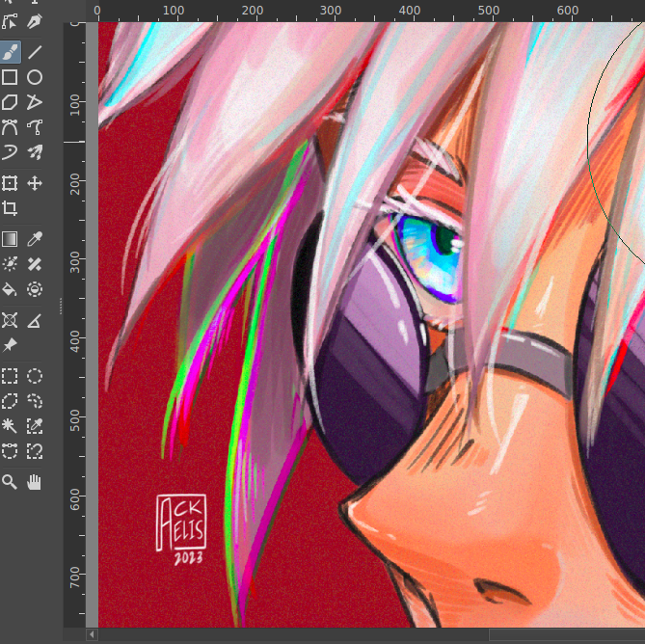Select the Similar Color Selection tool

[35, 426]
